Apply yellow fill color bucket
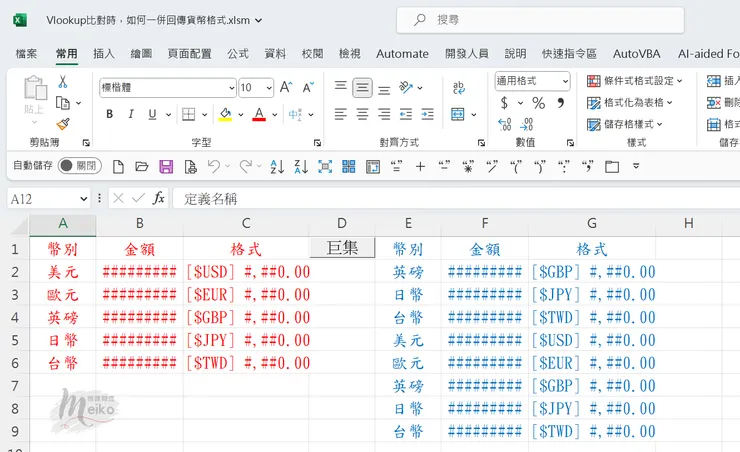The image size is (740, 452). point(225,114)
